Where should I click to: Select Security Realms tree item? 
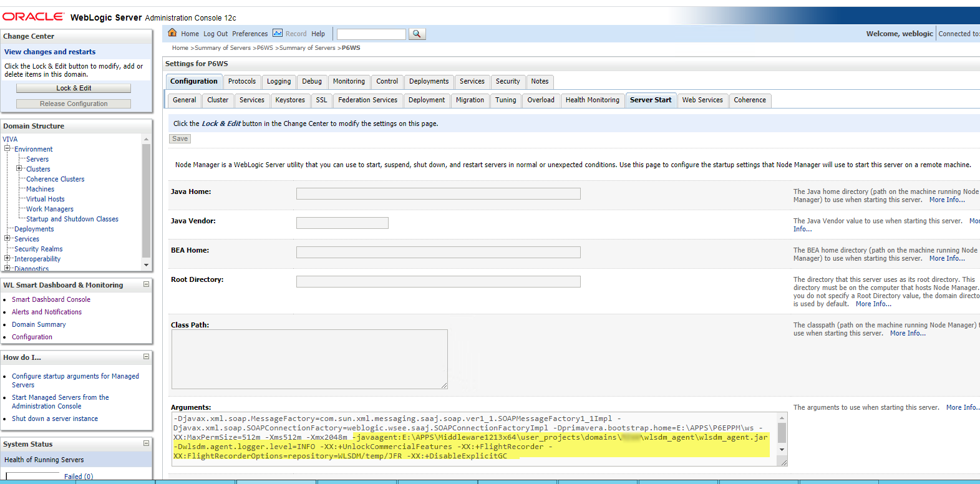tap(39, 249)
